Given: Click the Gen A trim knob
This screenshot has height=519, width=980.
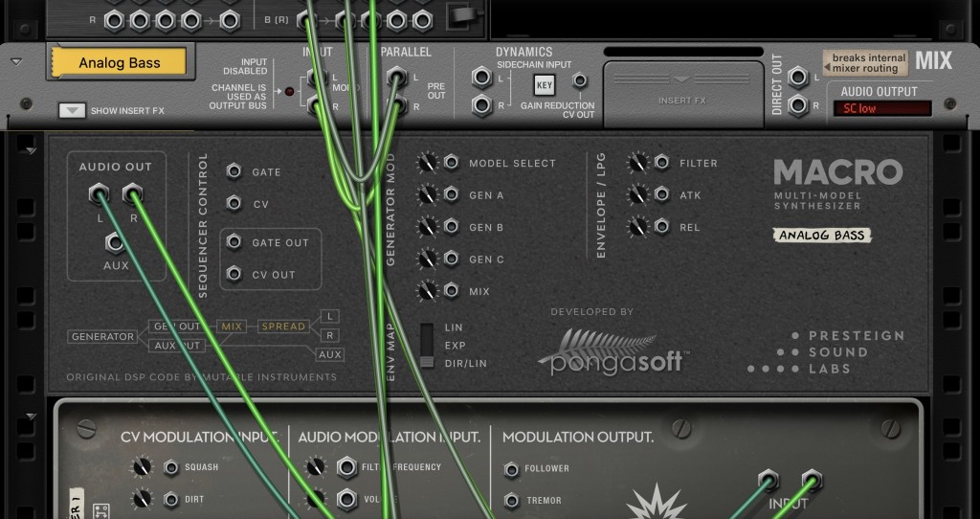Looking at the screenshot, I should coord(427,195).
